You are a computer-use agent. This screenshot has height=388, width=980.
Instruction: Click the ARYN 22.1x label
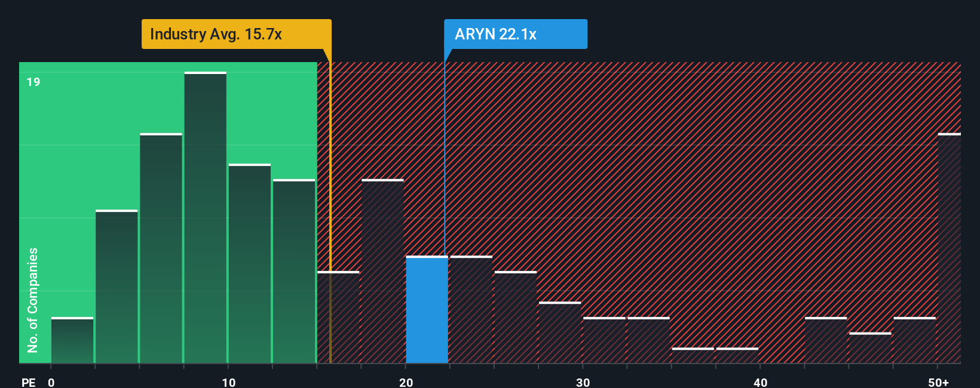click(x=515, y=34)
